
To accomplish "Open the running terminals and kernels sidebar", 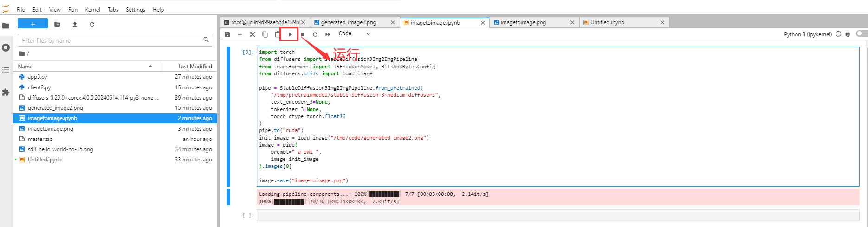I will click(x=6, y=47).
